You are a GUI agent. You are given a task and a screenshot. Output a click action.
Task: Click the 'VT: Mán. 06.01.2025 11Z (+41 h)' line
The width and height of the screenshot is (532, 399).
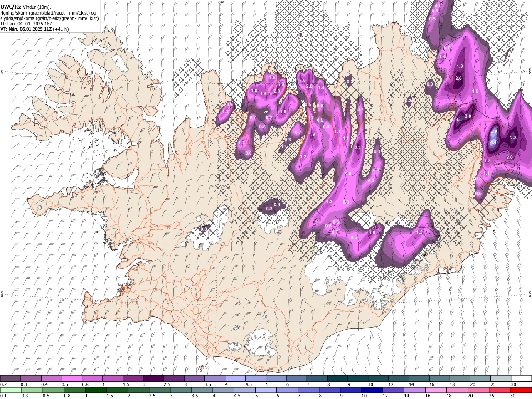[34, 29]
